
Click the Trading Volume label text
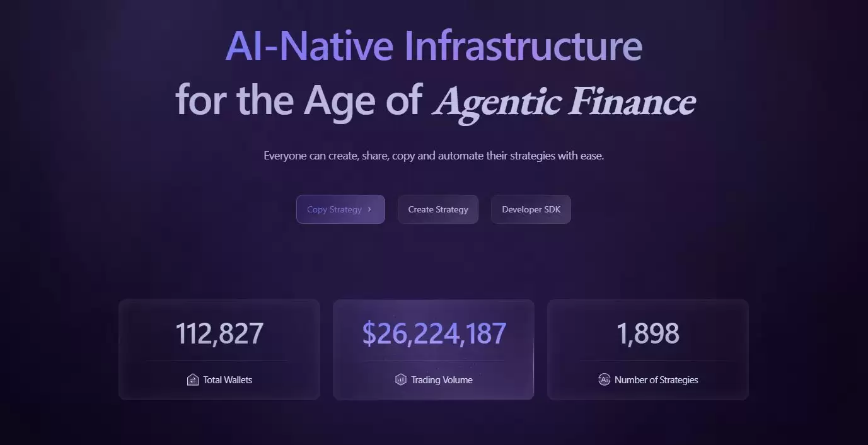(441, 380)
